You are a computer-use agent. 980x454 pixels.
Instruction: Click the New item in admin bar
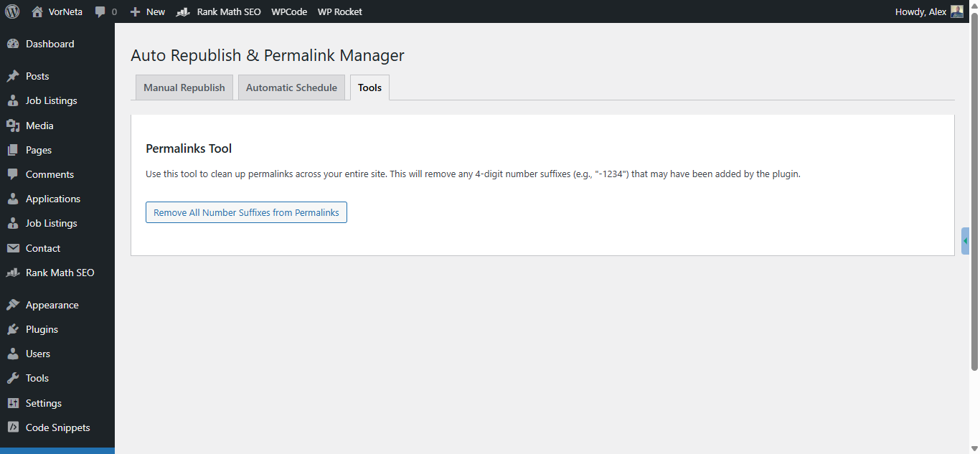point(147,11)
